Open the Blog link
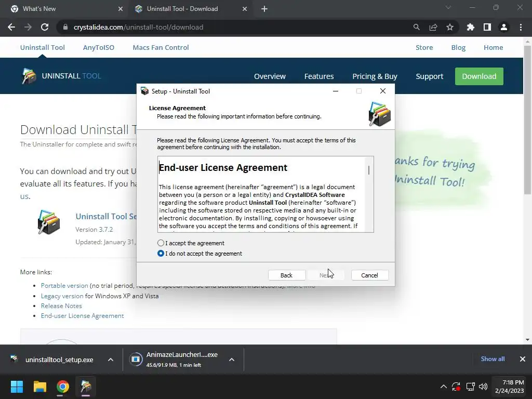Viewport: 532px width, 399px height. click(458, 47)
